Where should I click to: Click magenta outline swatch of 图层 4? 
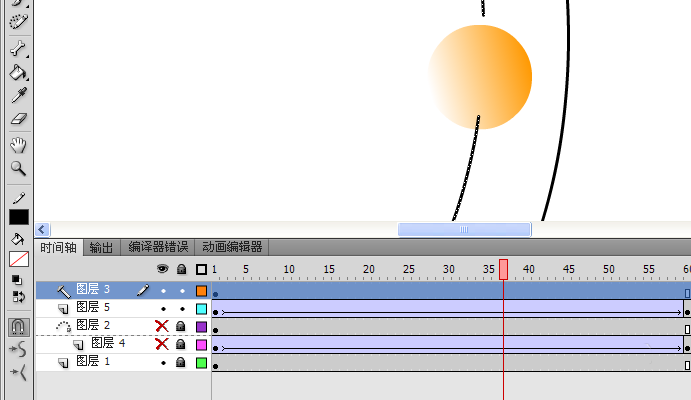pyautogui.click(x=201, y=345)
